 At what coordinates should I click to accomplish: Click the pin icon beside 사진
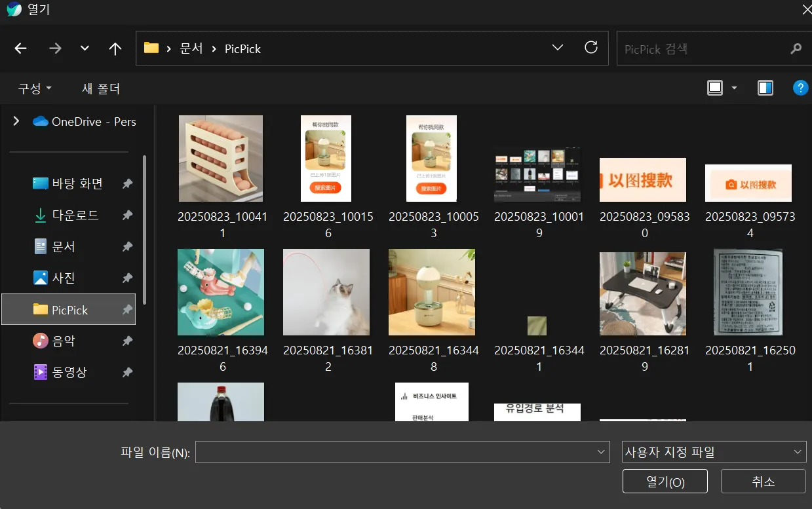tap(127, 278)
